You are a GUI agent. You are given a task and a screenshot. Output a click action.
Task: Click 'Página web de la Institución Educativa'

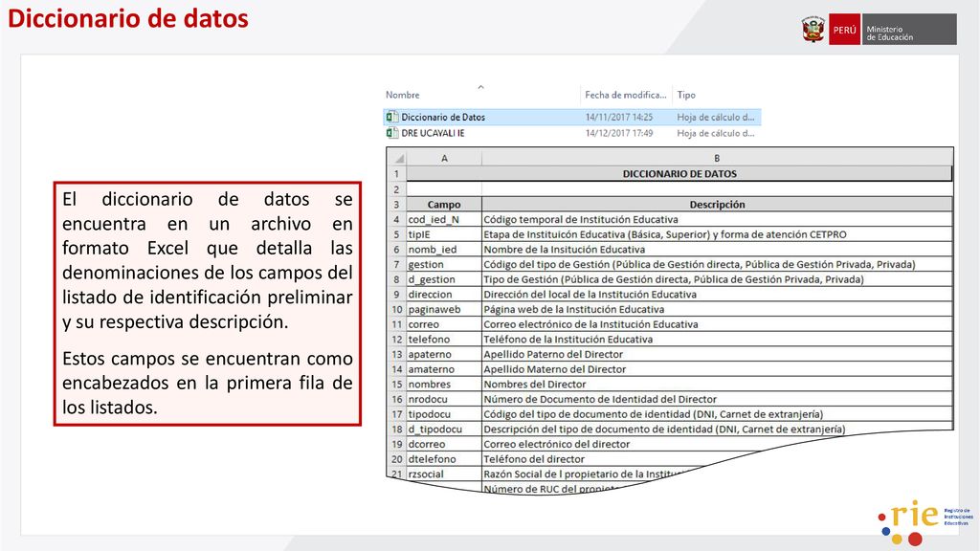[x=717, y=309]
